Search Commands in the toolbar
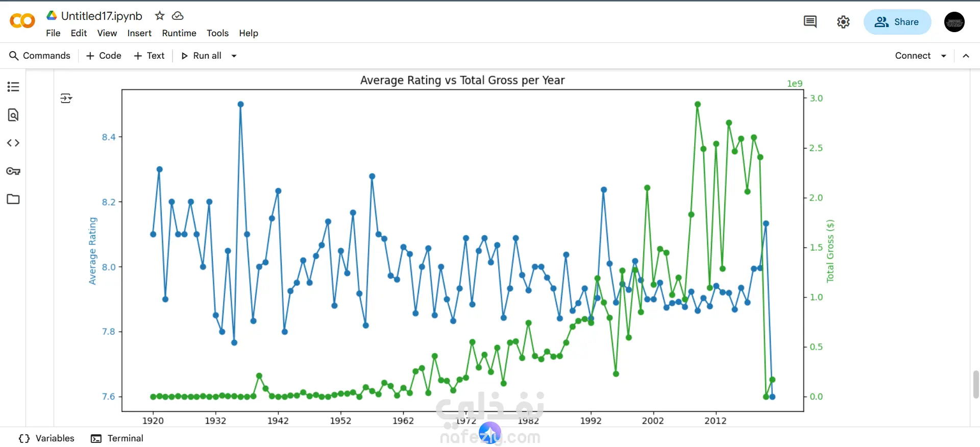The height and width of the screenshot is (447, 980). click(x=40, y=56)
